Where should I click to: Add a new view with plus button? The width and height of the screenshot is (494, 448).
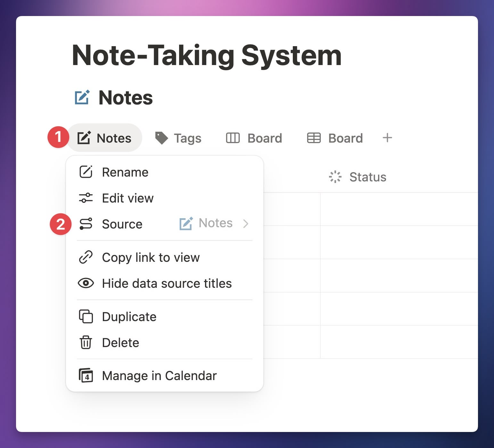[x=387, y=138]
